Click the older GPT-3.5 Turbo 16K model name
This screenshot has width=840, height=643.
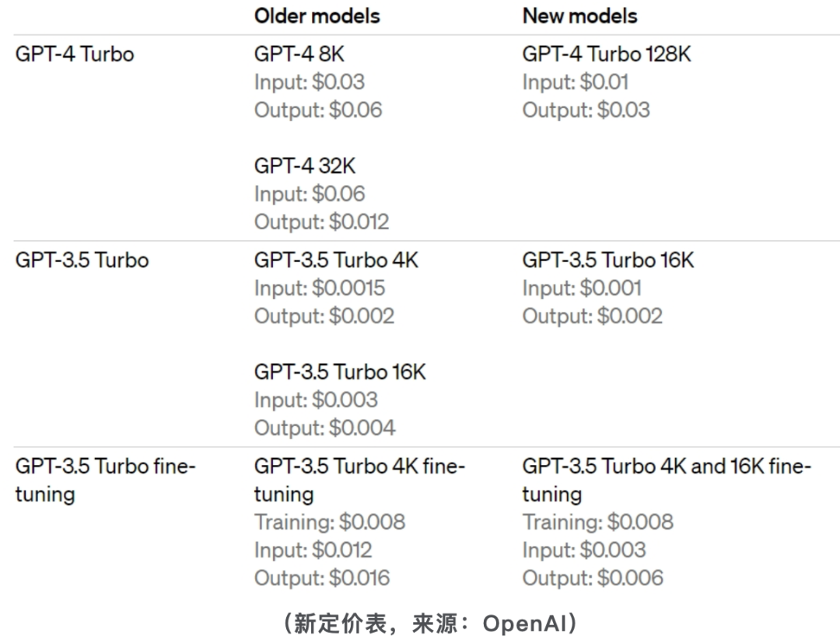tap(340, 372)
